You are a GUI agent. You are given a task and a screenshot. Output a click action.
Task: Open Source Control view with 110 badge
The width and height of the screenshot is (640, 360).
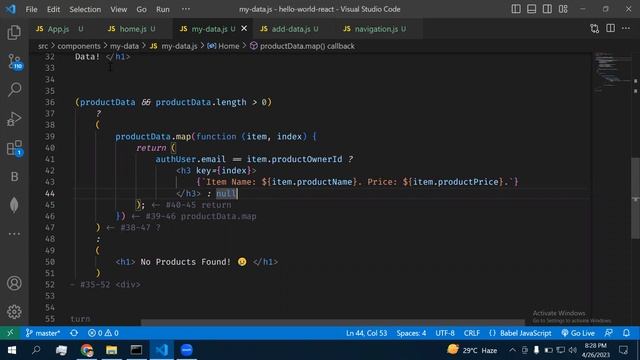tap(15, 62)
